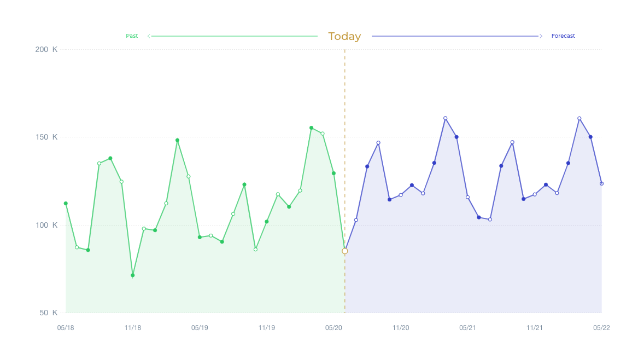Click the '05/19' x-axis label

200,328
